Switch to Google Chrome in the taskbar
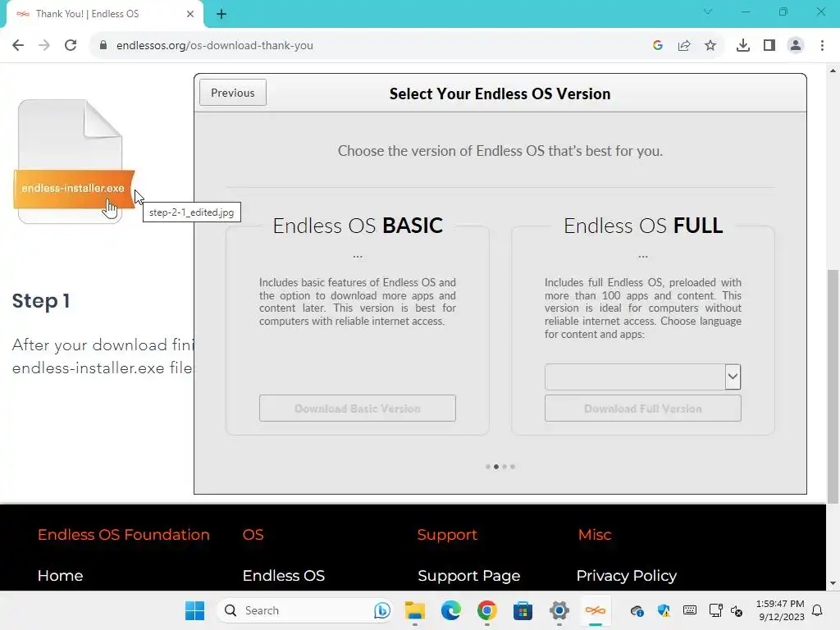 tap(486, 610)
